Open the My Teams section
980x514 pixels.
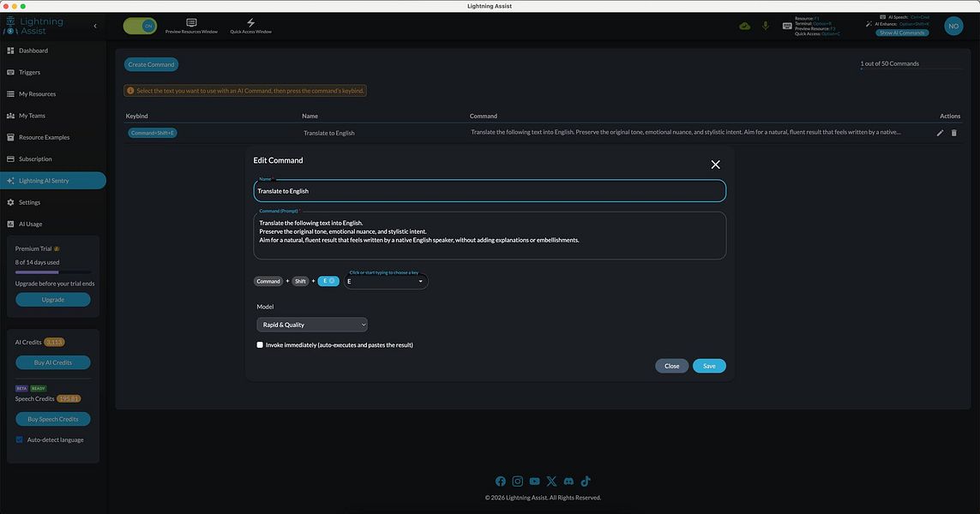[x=52, y=116]
